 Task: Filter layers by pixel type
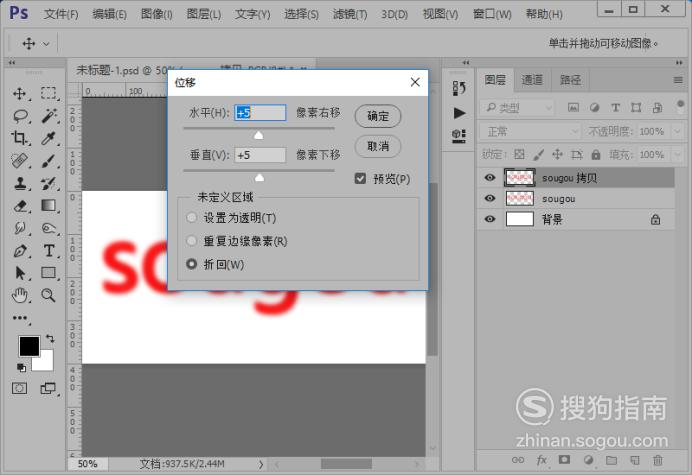click(573, 107)
